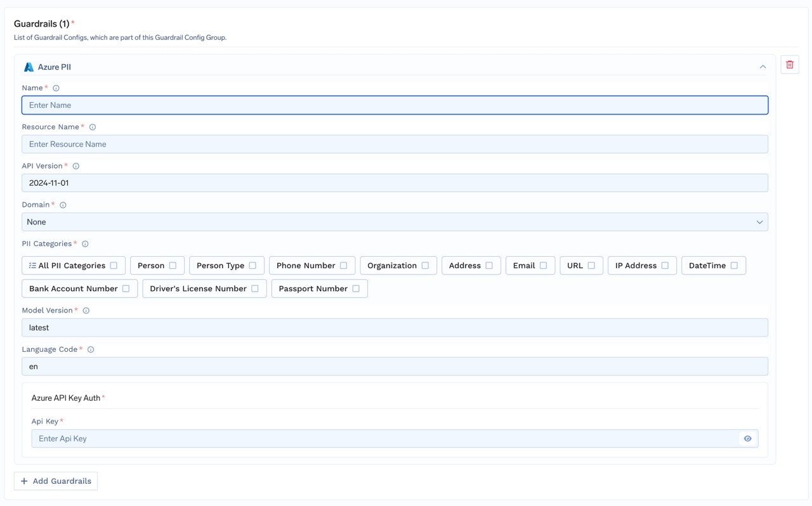Focus the Enter Resource Name field
812x506 pixels.
[395, 144]
